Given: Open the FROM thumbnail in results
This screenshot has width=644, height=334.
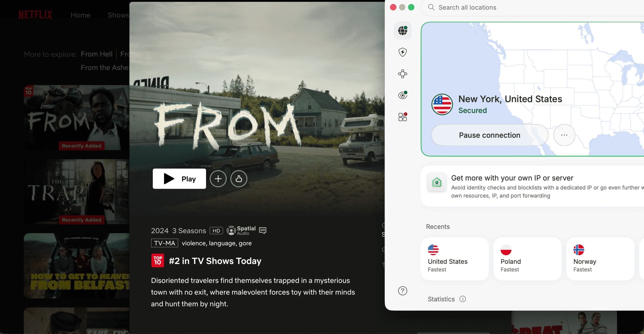Looking at the screenshot, I should [76, 118].
